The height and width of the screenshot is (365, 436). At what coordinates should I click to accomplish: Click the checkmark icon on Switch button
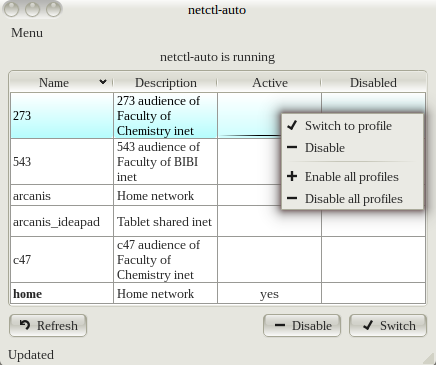click(368, 325)
